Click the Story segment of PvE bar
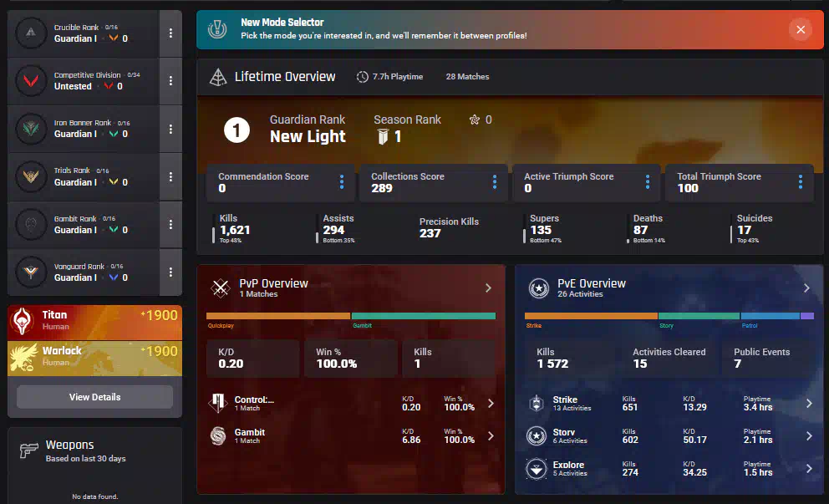Image resolution: width=829 pixels, height=504 pixels. click(699, 316)
